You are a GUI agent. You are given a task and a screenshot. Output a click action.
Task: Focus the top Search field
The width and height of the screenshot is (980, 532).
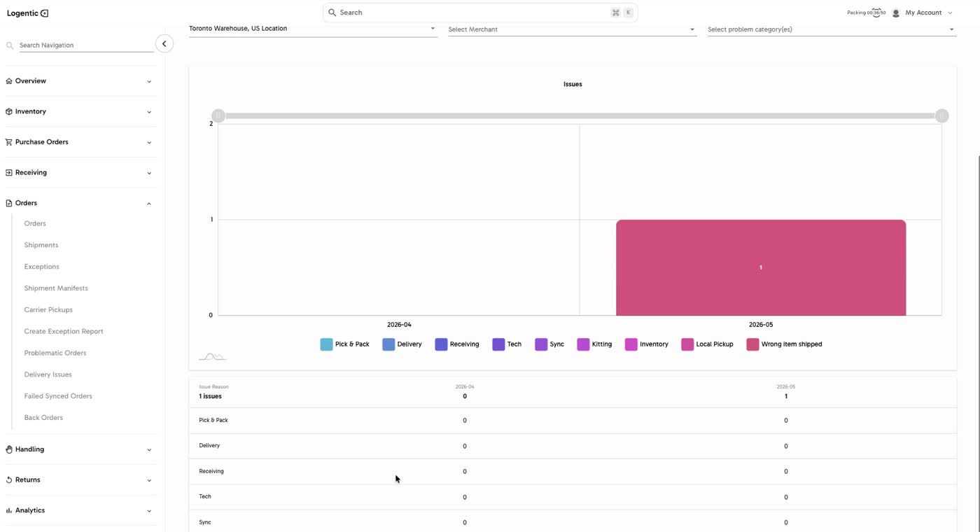click(480, 13)
